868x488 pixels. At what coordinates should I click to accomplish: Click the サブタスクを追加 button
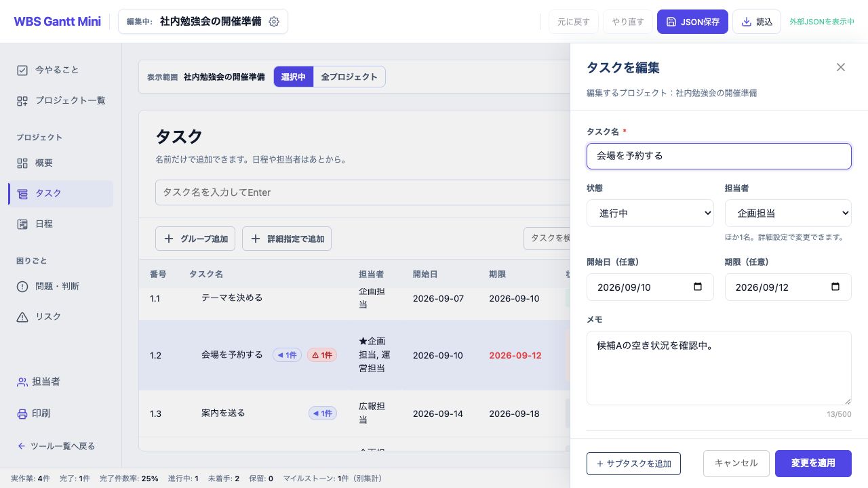pos(633,464)
